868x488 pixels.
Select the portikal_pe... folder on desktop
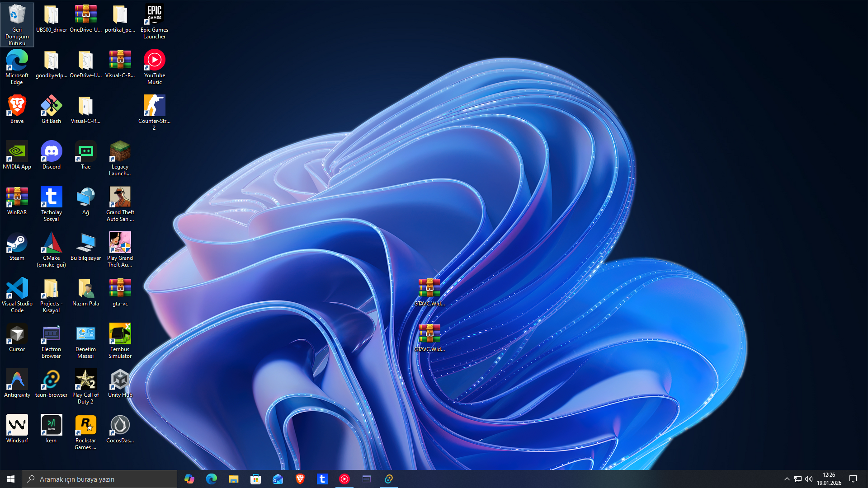coord(120,19)
